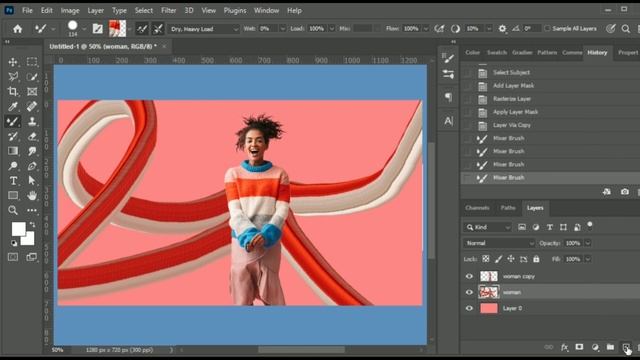640x360 pixels.
Task: Open the brush preset picker arrow
Action: 84,29
